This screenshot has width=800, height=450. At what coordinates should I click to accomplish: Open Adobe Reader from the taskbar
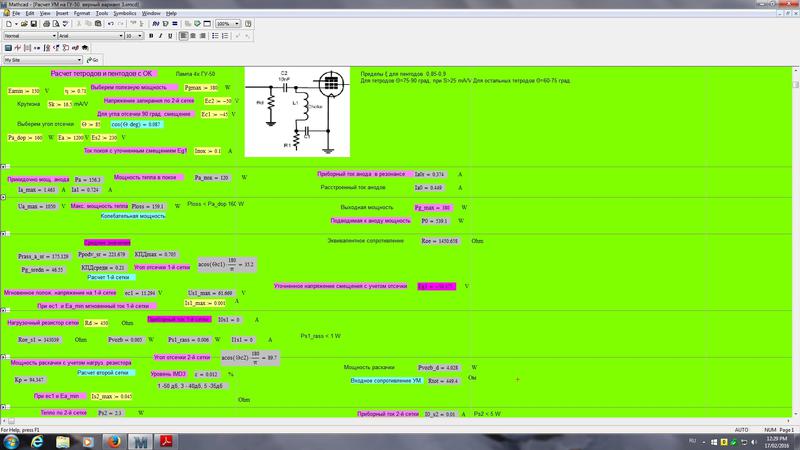coord(166,442)
